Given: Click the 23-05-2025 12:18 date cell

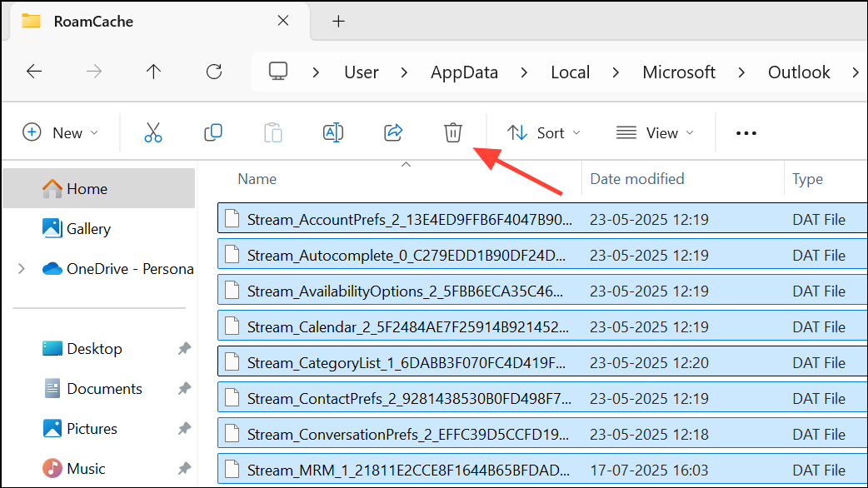Looking at the screenshot, I should (x=649, y=435).
